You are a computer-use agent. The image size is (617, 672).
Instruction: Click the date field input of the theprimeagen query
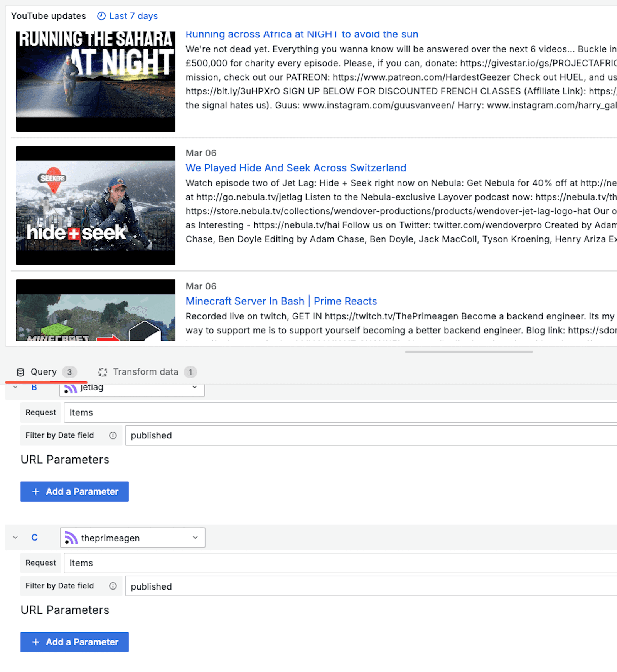click(371, 586)
